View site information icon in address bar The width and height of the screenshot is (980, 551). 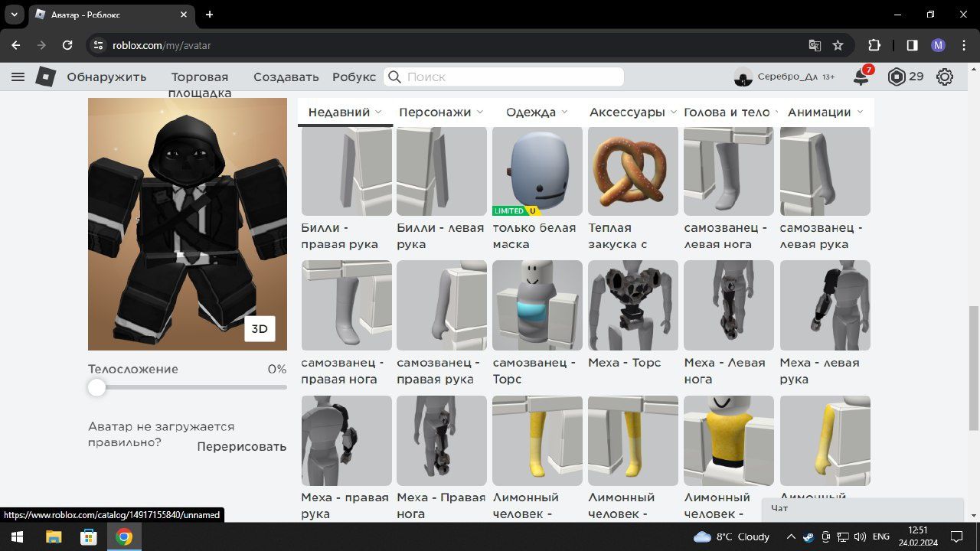(97, 45)
